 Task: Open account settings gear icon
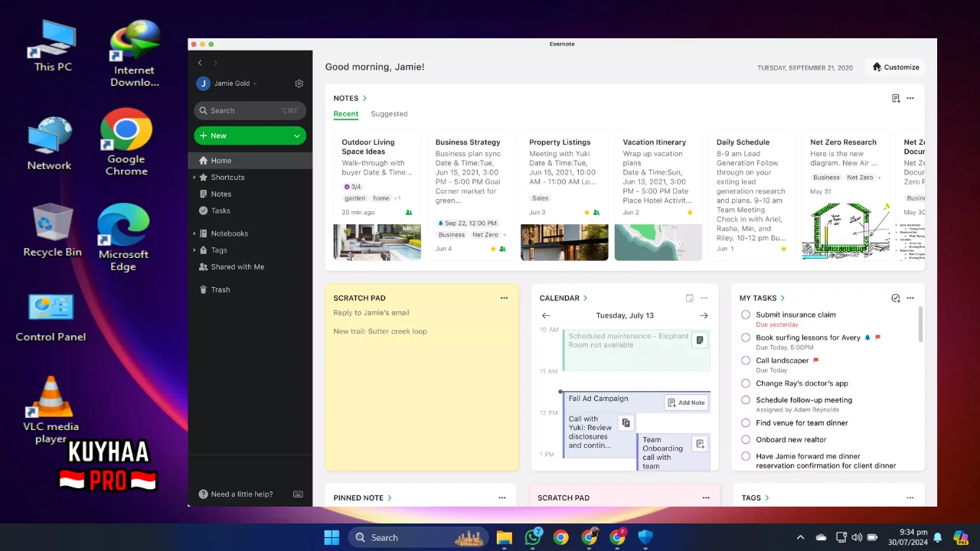click(299, 83)
